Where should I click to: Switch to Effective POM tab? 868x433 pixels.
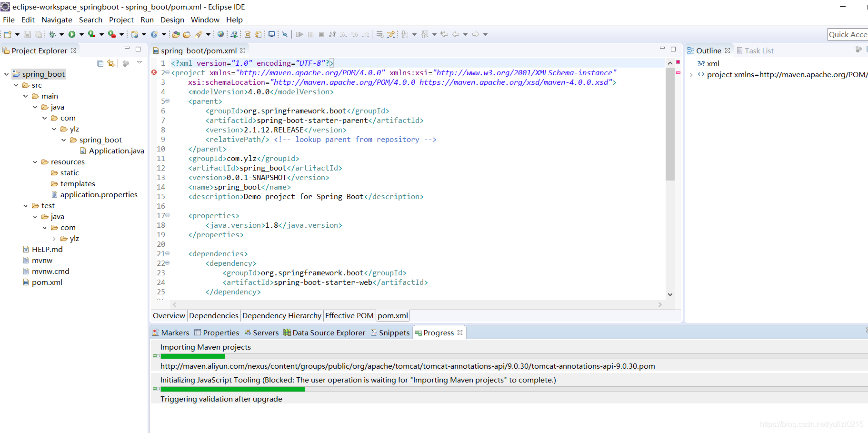(x=349, y=315)
